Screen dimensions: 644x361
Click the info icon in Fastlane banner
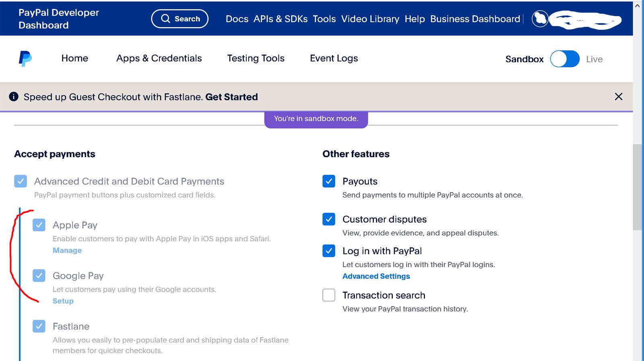coord(14,97)
